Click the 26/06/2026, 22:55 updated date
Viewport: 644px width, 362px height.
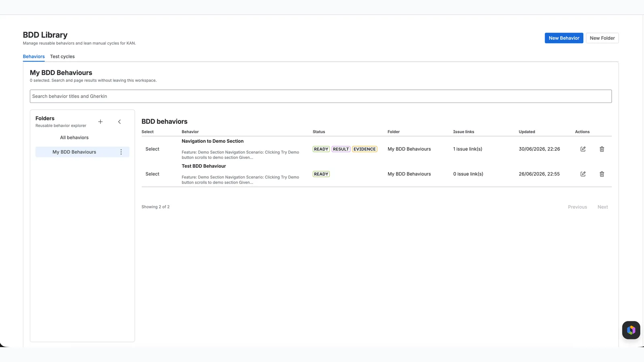click(x=539, y=174)
